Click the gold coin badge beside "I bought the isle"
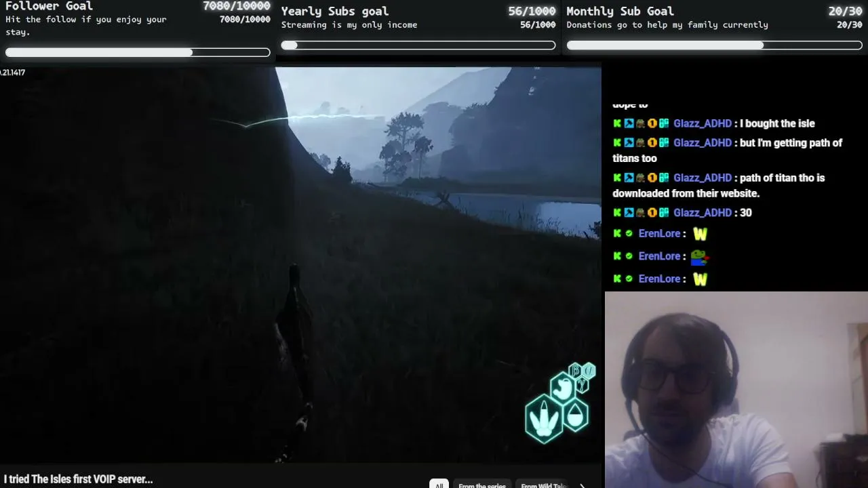Screen dimensions: 868x488 click(x=652, y=123)
